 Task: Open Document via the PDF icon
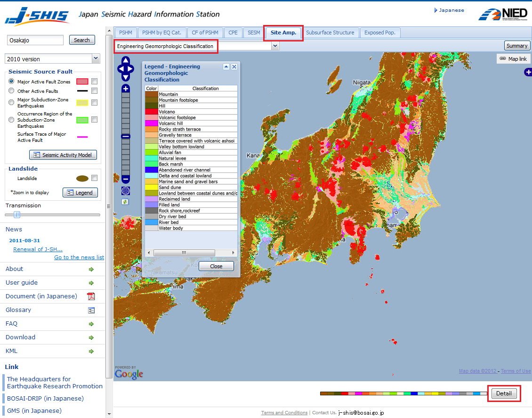click(97, 296)
